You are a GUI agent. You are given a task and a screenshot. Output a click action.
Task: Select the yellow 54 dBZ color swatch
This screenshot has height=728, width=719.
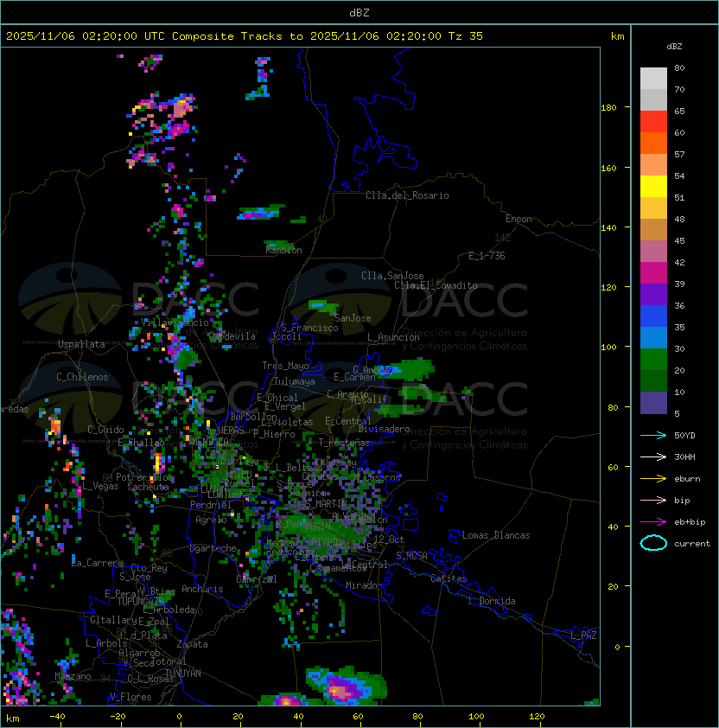[x=653, y=187]
